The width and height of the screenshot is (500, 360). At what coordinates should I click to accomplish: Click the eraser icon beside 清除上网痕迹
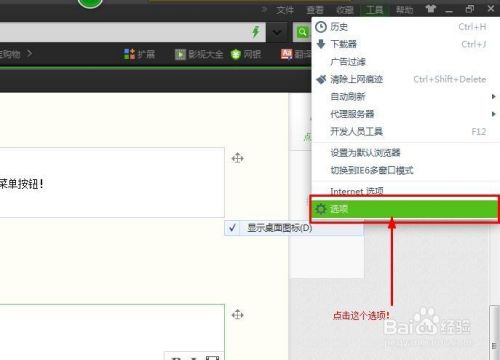321,79
